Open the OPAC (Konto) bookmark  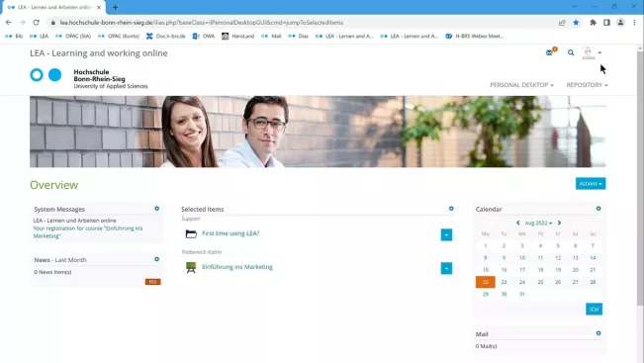119,37
